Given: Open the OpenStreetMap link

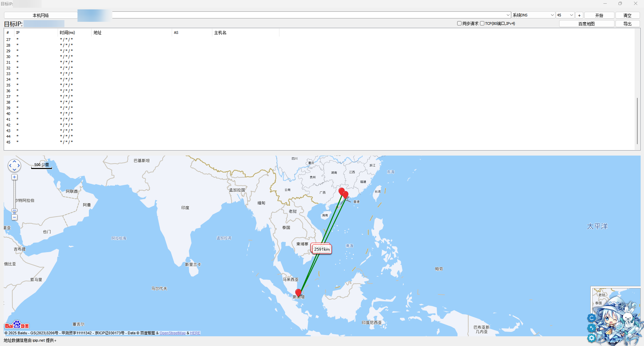Looking at the screenshot, I should [172, 333].
